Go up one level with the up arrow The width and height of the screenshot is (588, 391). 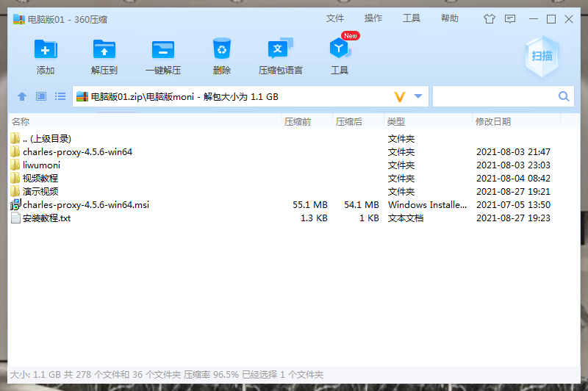[x=22, y=96]
